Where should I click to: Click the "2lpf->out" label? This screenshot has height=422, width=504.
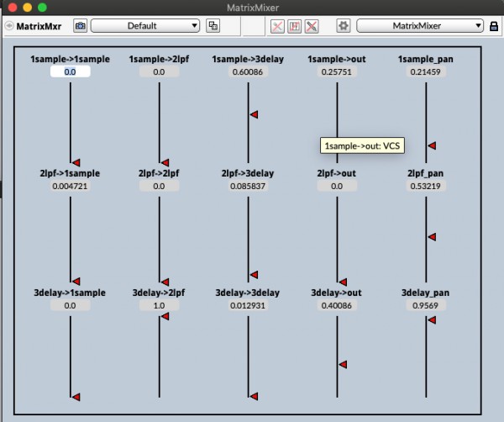(x=337, y=173)
